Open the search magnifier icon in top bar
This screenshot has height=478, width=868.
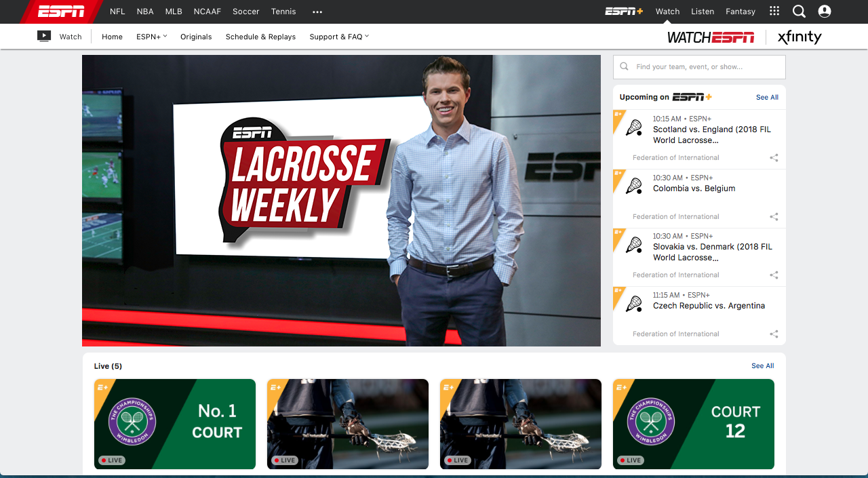(800, 12)
